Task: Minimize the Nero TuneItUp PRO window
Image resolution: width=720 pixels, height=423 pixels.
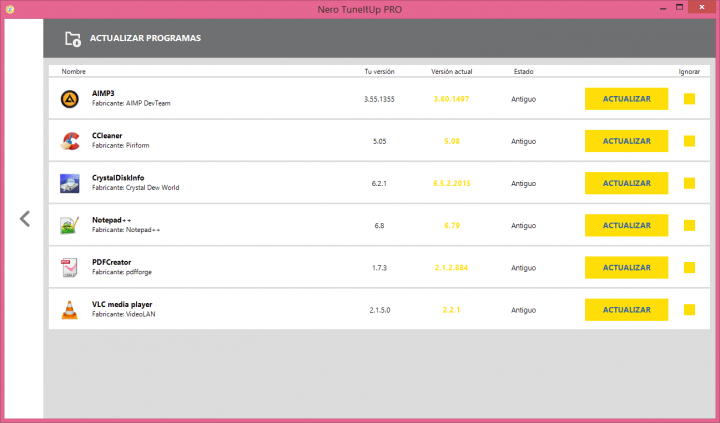Action: [x=664, y=7]
